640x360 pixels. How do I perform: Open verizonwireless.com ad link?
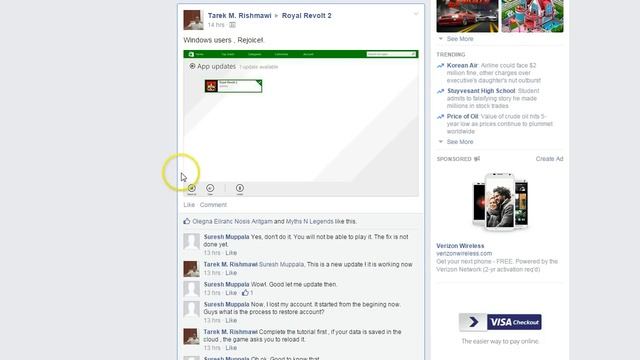click(464, 253)
